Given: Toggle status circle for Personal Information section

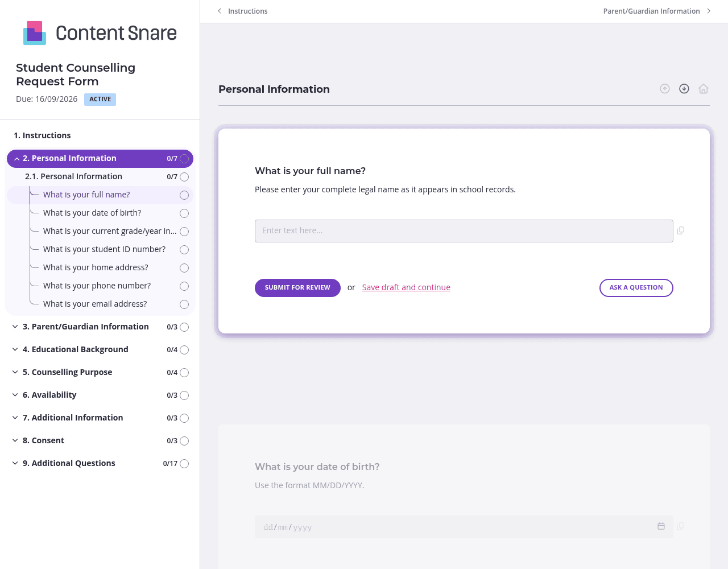Looking at the screenshot, I should point(184,159).
